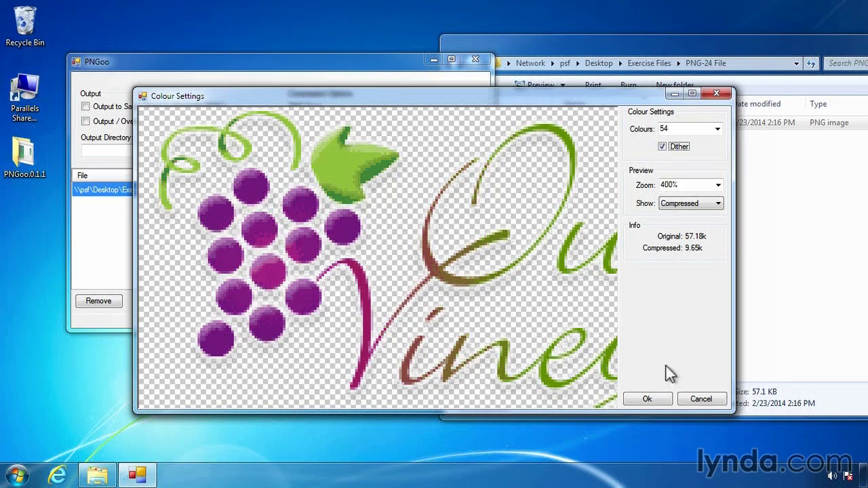Click Exercise Files in the Explorer breadcrumb
The height and width of the screenshot is (488, 868).
[649, 63]
